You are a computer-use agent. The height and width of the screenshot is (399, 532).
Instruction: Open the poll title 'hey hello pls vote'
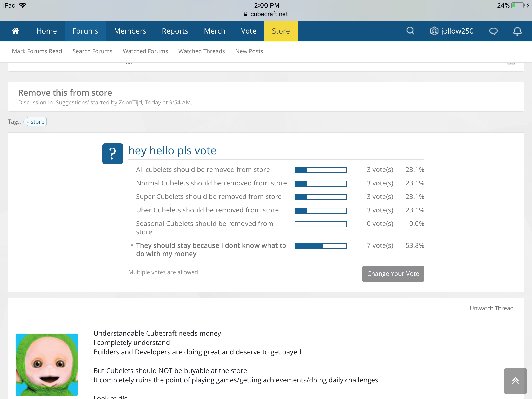coord(172,151)
